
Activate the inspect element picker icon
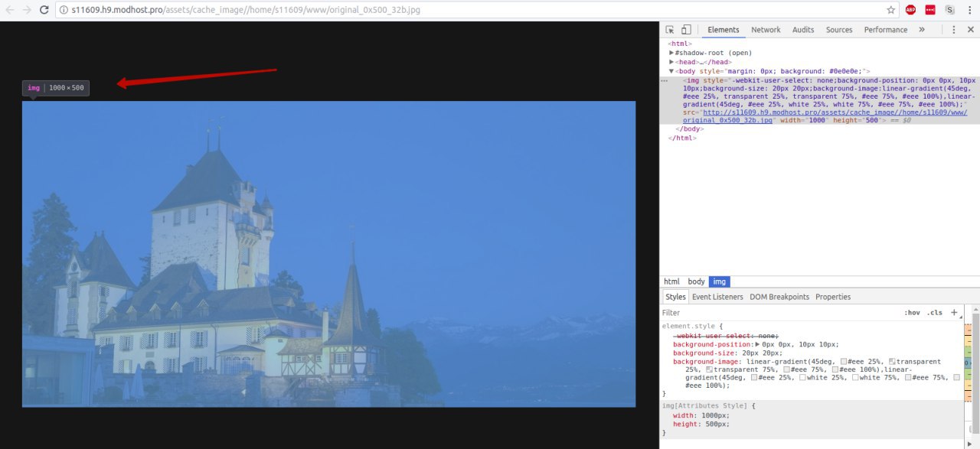coord(670,30)
